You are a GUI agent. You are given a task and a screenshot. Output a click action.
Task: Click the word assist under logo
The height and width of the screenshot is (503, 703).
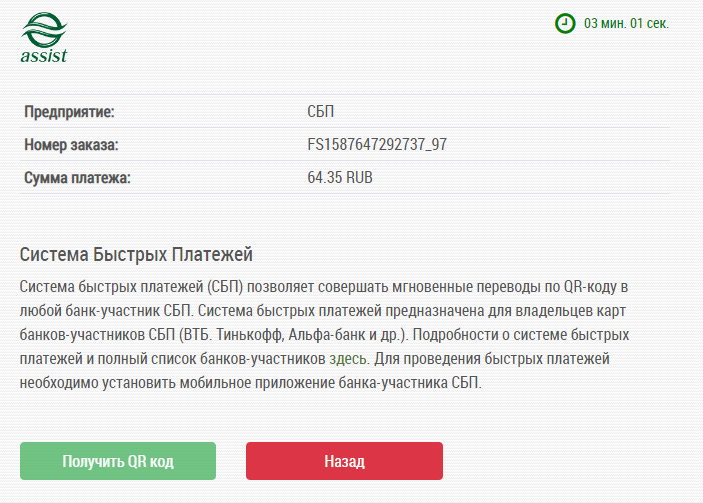pyautogui.click(x=44, y=55)
